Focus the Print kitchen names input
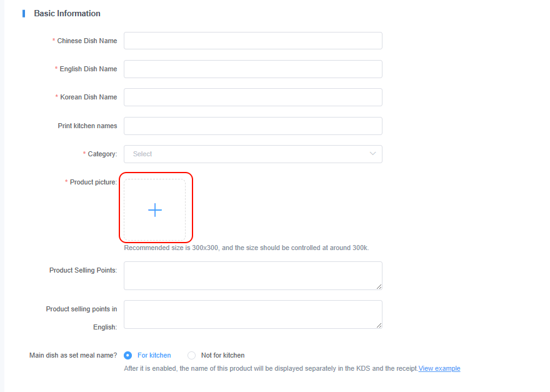Screen dimensions: 550x392 [252, 126]
